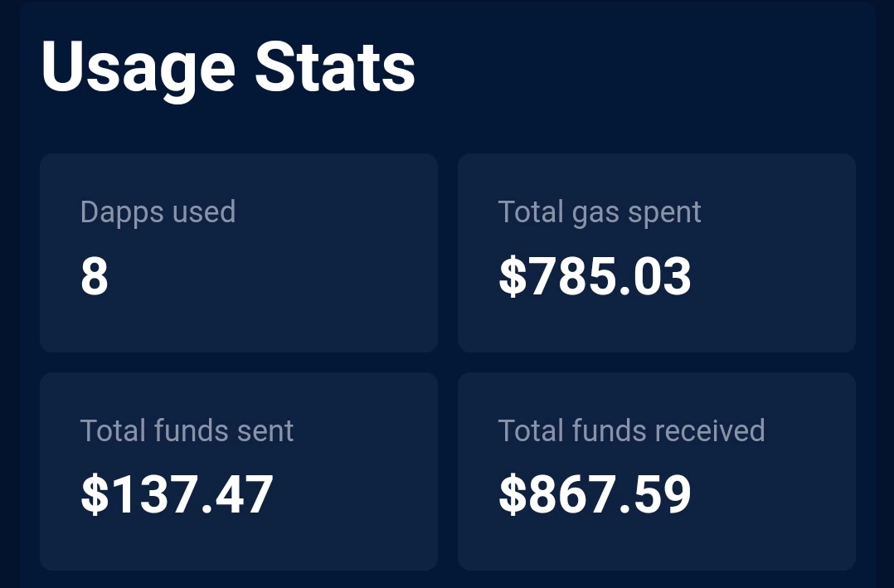Click the word Stats in the heading
This screenshot has height=588, width=894.
(x=335, y=67)
